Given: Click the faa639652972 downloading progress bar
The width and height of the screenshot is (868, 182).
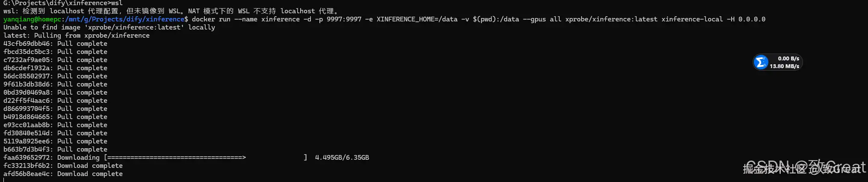Looking at the screenshot, I should pos(206,158).
